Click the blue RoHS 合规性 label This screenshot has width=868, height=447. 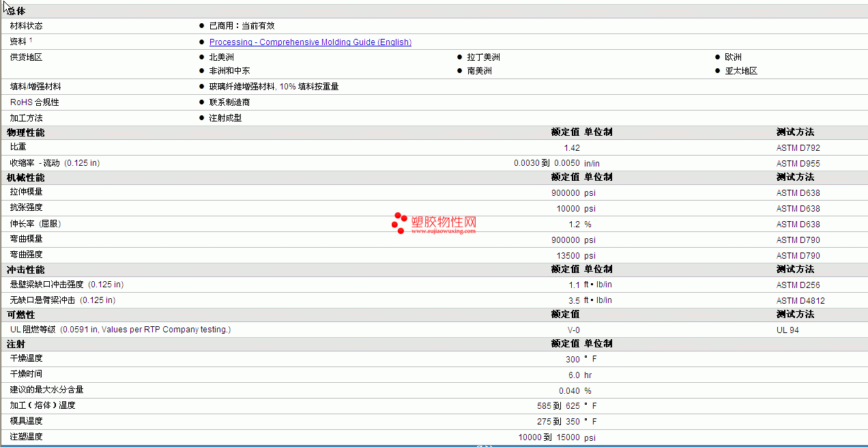[x=35, y=102]
